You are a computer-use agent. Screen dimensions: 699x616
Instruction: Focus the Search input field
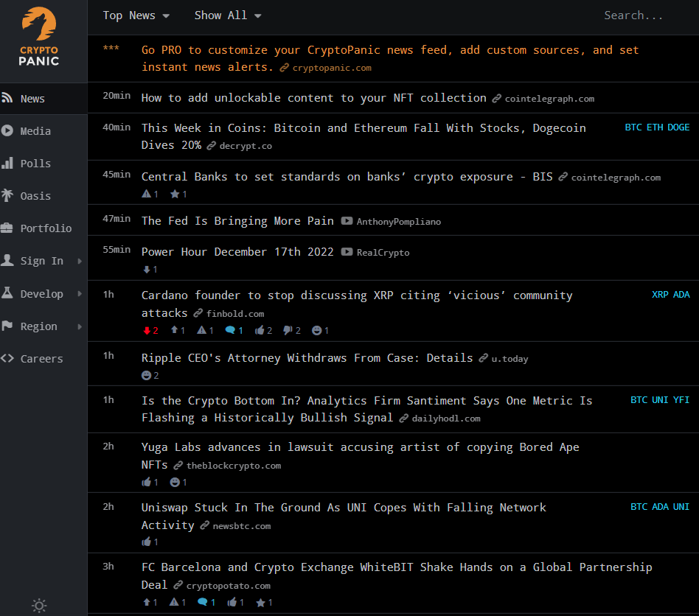click(634, 15)
